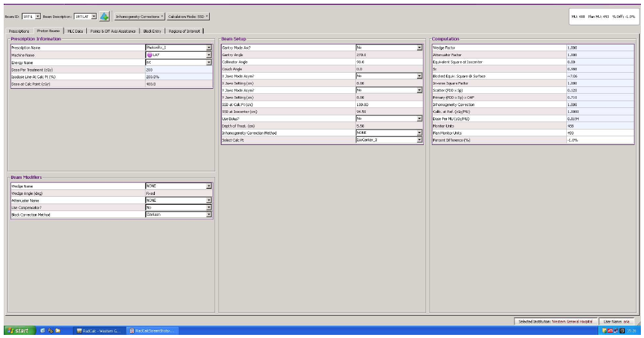Viewport: 644px width, 338px height.
Task: Click the Selected Institution status bar entry
Action: pyautogui.click(x=555, y=321)
